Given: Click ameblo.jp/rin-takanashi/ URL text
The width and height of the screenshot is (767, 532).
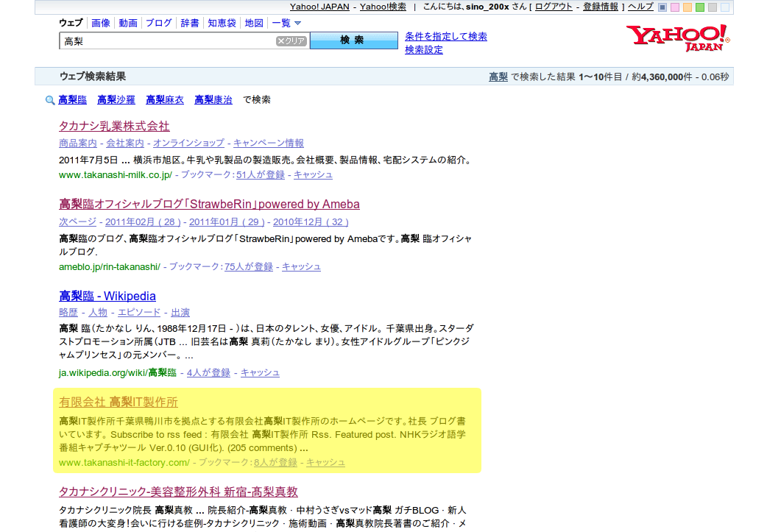Looking at the screenshot, I should click(x=110, y=267).
